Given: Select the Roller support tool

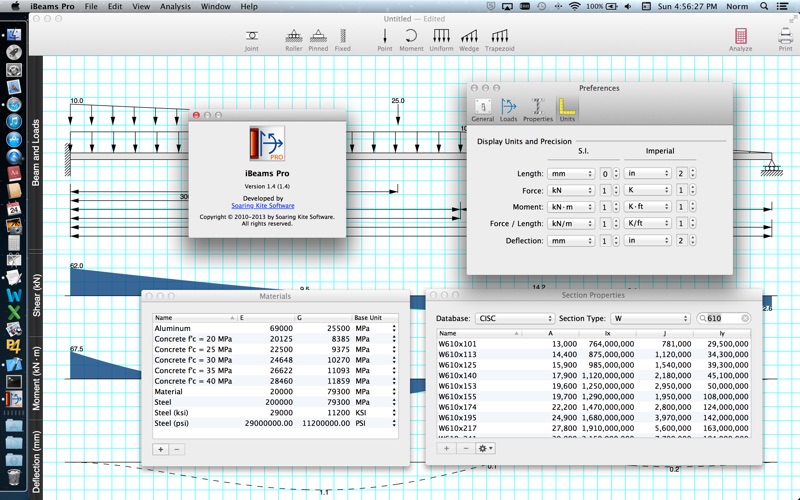Looking at the screenshot, I should coord(293,39).
